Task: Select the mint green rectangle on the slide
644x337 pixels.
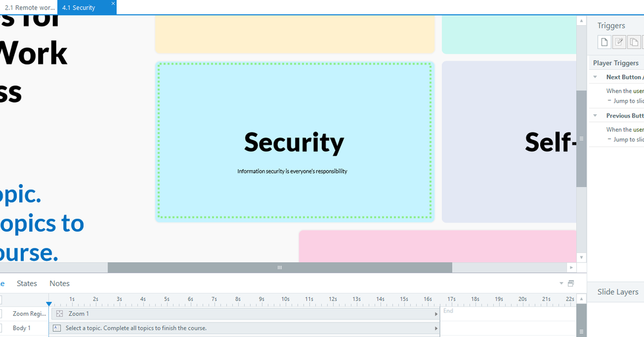Action: click(x=509, y=35)
